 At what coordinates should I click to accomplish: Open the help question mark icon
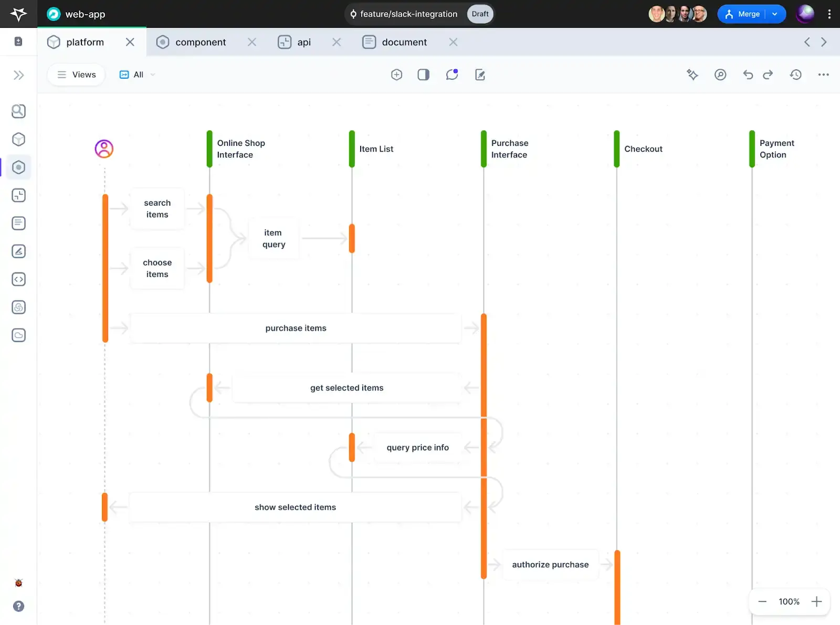(19, 606)
